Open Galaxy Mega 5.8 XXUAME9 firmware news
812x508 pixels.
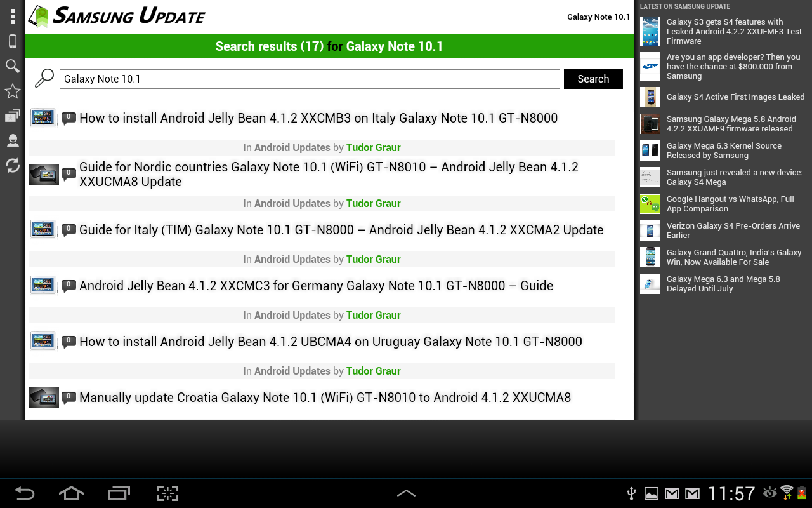click(x=731, y=124)
